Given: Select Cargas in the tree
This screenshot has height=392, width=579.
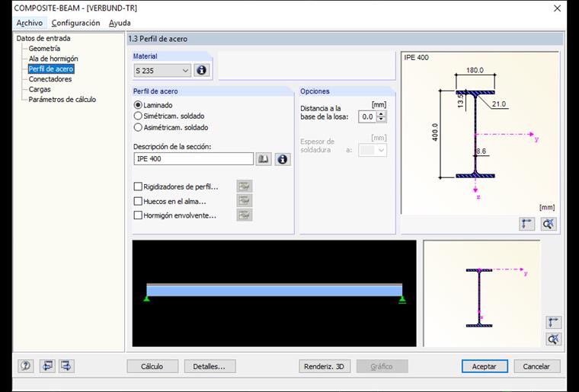Looking at the screenshot, I should pos(40,89).
